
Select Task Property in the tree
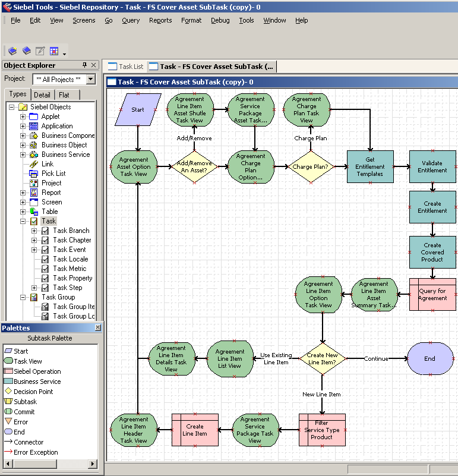[x=72, y=278]
